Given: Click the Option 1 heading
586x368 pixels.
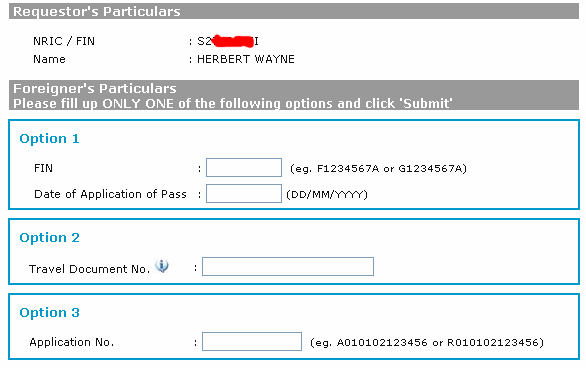Looking at the screenshot, I should tap(49, 139).
